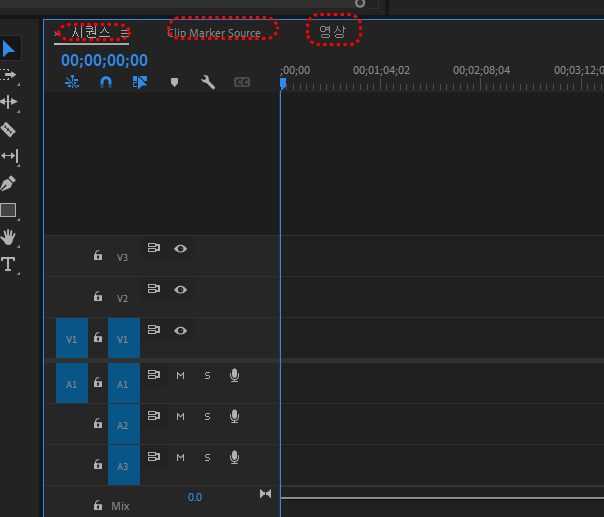Open Timeline Display Settings wrench
The height and width of the screenshot is (517, 604).
[208, 83]
